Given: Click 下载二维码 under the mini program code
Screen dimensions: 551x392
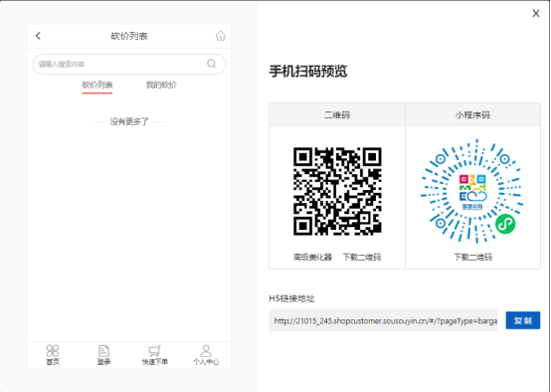Looking at the screenshot, I should point(472,257).
